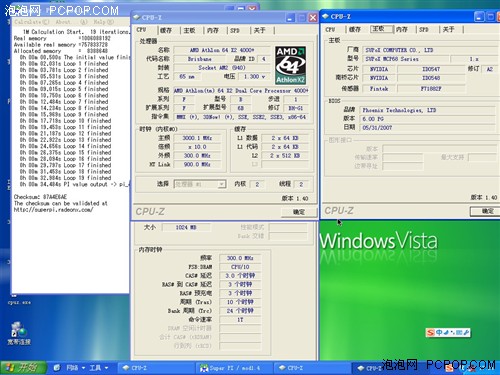Click the title bar icon of the right CPU-Z window

click(x=325, y=16)
